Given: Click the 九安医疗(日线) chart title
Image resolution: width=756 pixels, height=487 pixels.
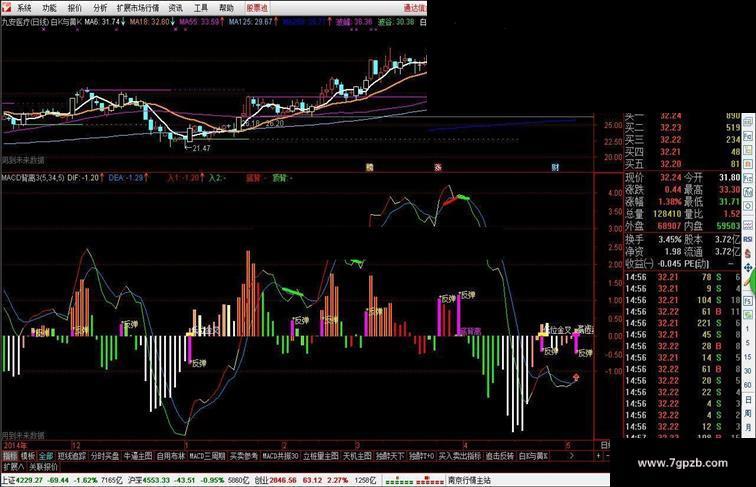Looking at the screenshot, I should point(25,22).
